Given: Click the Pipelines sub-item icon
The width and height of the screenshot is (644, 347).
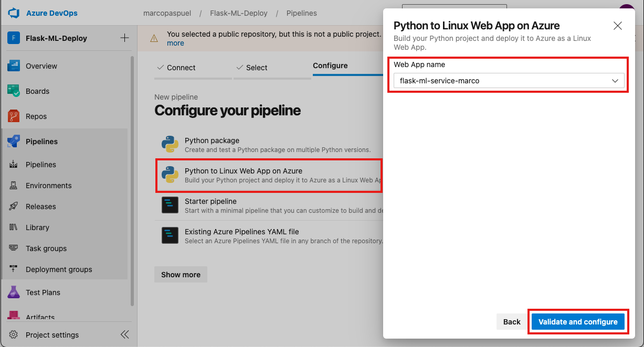Looking at the screenshot, I should (x=14, y=165).
